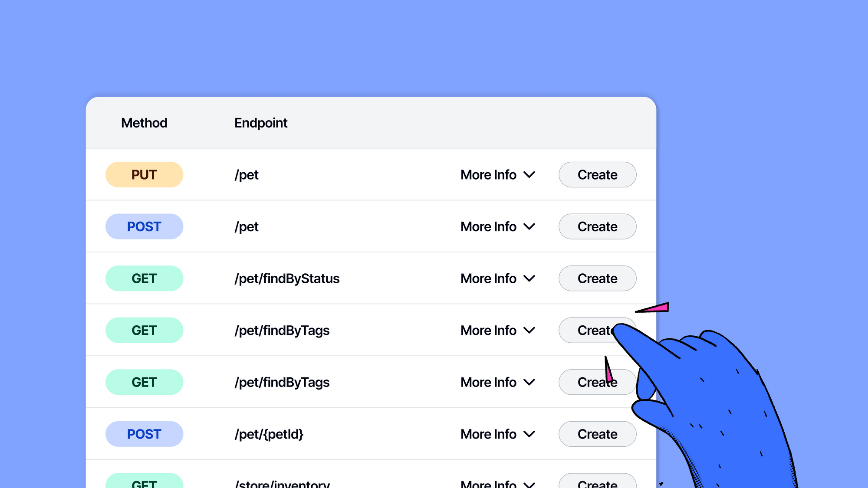Click Create button for POST /pet
The image size is (868, 488).
click(597, 226)
